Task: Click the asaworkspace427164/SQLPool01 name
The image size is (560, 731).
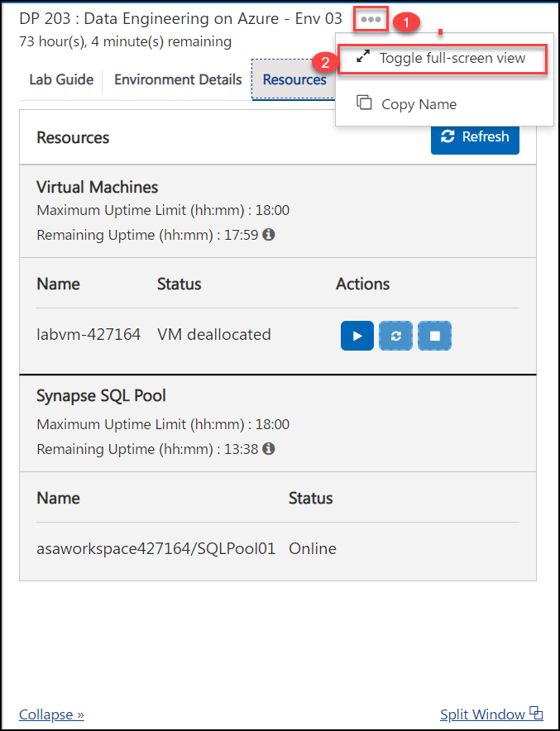Action: click(x=156, y=549)
